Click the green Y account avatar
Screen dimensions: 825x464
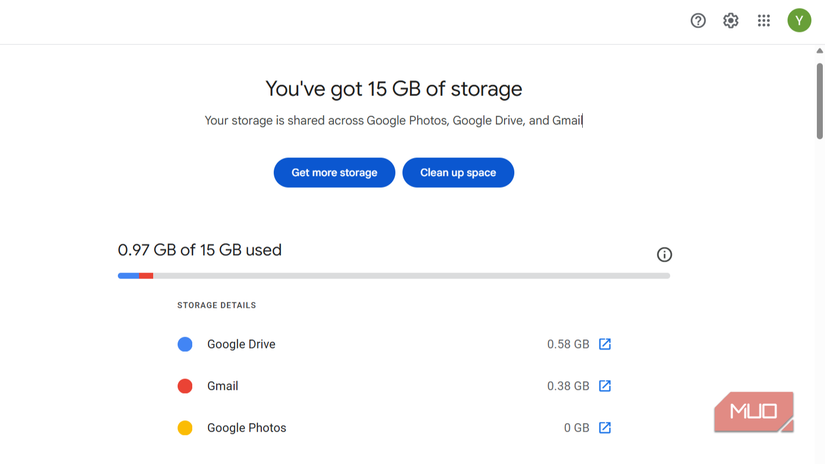(799, 21)
